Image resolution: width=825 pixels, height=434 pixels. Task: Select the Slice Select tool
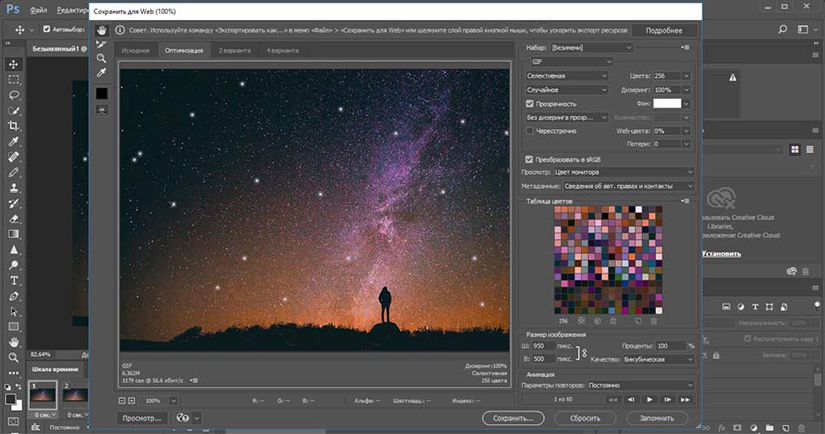[x=102, y=44]
